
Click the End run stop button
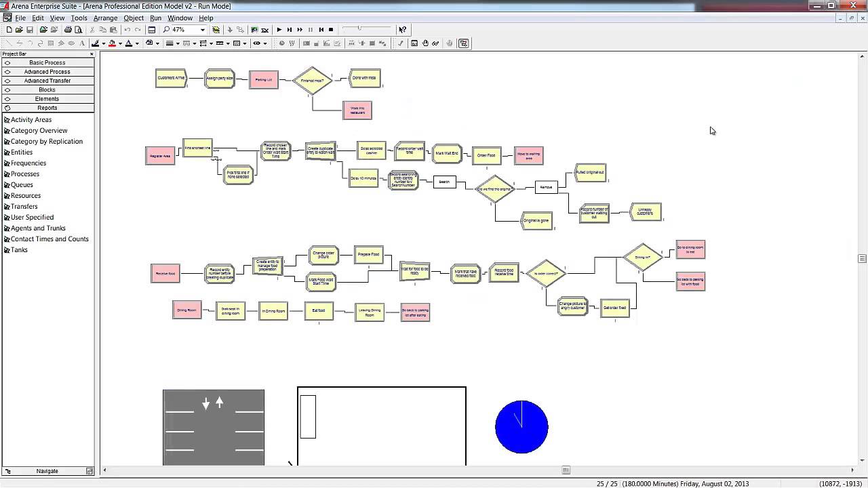coord(331,30)
